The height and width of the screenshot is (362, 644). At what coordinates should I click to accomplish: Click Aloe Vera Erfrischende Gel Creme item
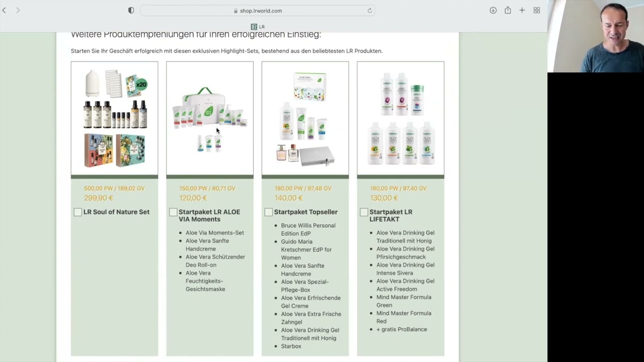tap(311, 302)
